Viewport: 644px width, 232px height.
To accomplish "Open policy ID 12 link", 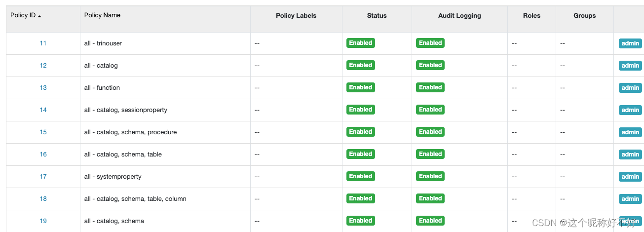I will point(43,65).
